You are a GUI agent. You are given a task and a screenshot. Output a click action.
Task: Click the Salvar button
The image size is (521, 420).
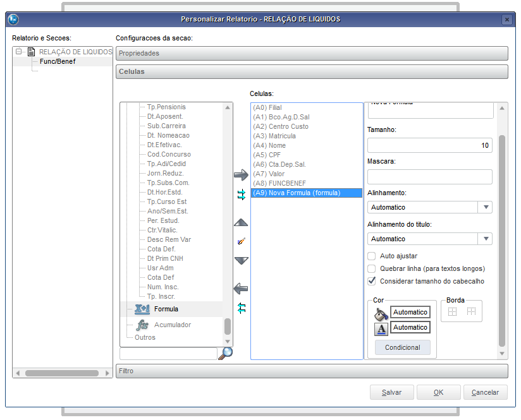point(392,392)
